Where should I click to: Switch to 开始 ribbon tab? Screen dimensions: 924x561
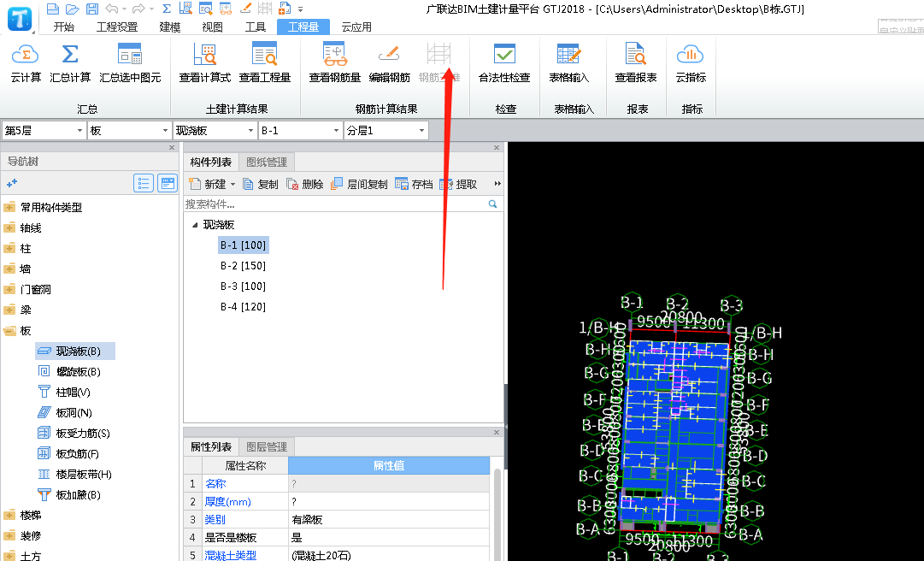(63, 27)
